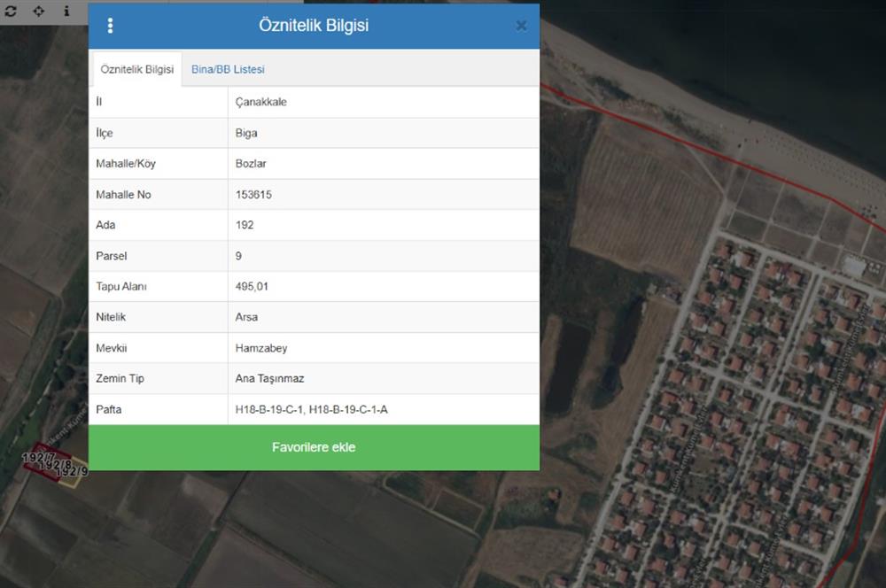
Task: Select the crosshair locate tool
Action: point(38,12)
